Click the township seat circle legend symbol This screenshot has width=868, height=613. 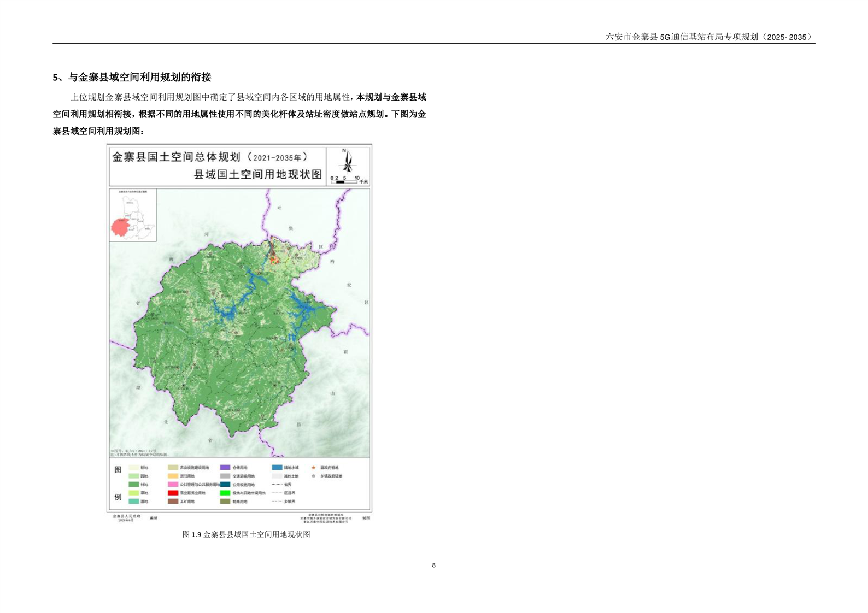tap(314, 476)
